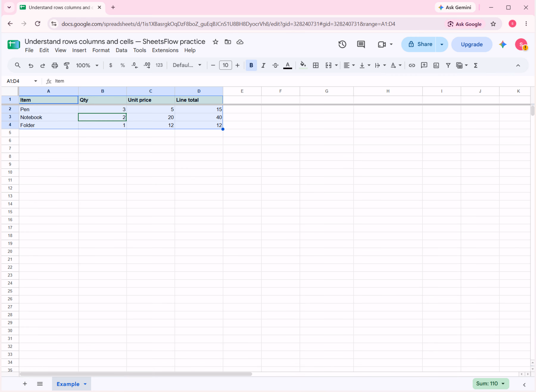Viewport: 536px width, 392px height.
Task: Click the font size input field
Action: tap(225, 65)
